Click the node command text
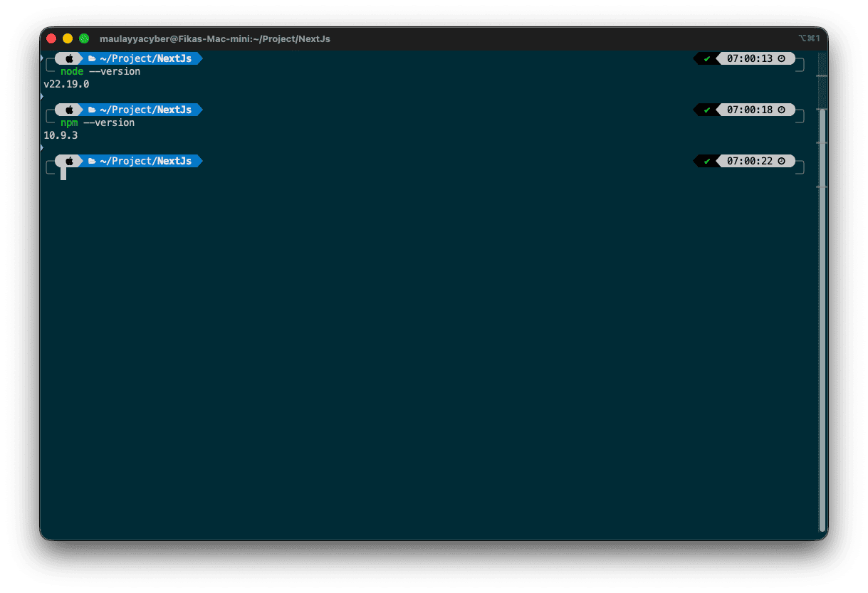 tap(70, 71)
